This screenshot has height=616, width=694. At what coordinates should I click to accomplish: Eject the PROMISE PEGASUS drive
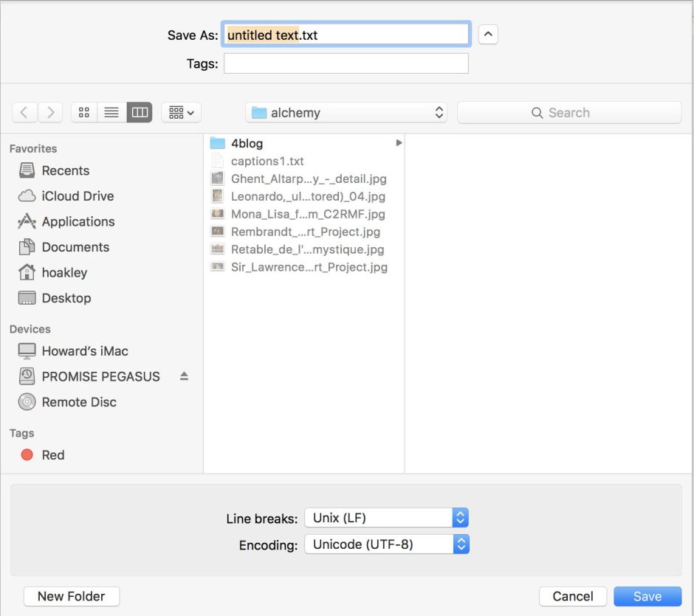coord(184,376)
